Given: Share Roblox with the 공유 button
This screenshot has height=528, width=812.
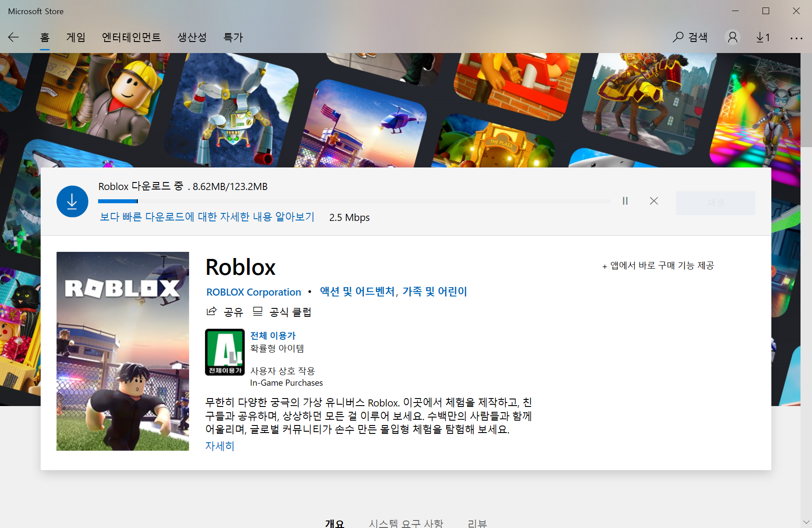Looking at the screenshot, I should point(225,312).
